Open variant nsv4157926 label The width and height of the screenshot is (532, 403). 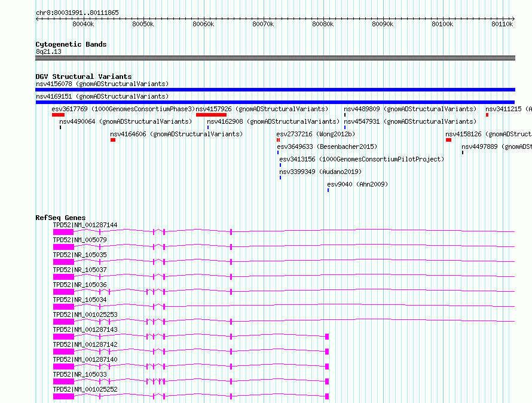(x=262, y=109)
